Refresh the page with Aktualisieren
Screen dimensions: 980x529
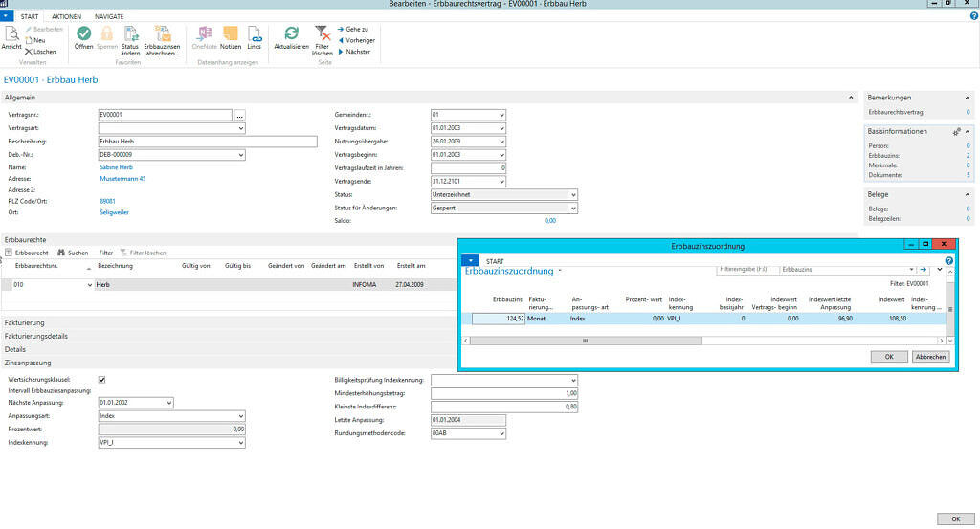point(291,33)
